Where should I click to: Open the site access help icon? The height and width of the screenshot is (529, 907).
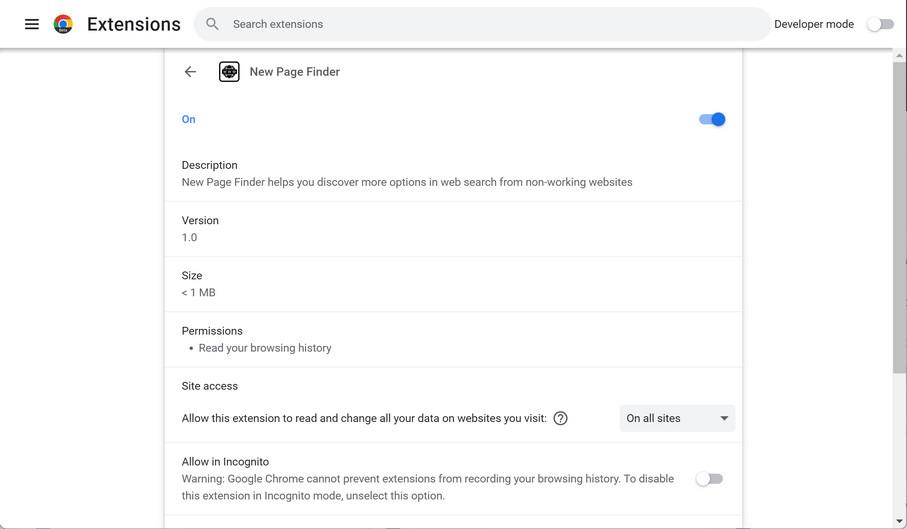560,418
